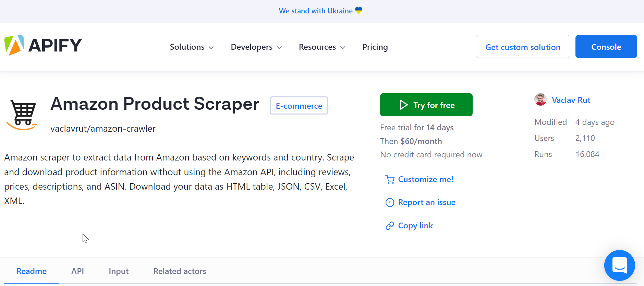Click the Amazon Product Scraper title
The height and width of the screenshot is (286, 644).
coord(155,104)
